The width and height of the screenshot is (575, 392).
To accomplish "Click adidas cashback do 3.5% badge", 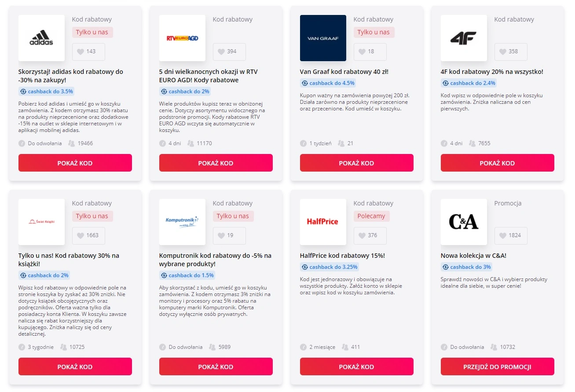I will [47, 92].
